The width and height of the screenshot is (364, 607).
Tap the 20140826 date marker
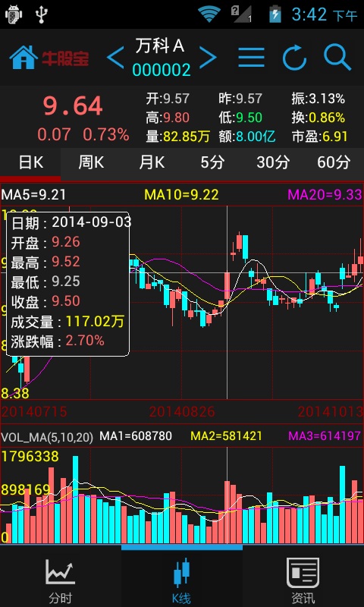182,411
